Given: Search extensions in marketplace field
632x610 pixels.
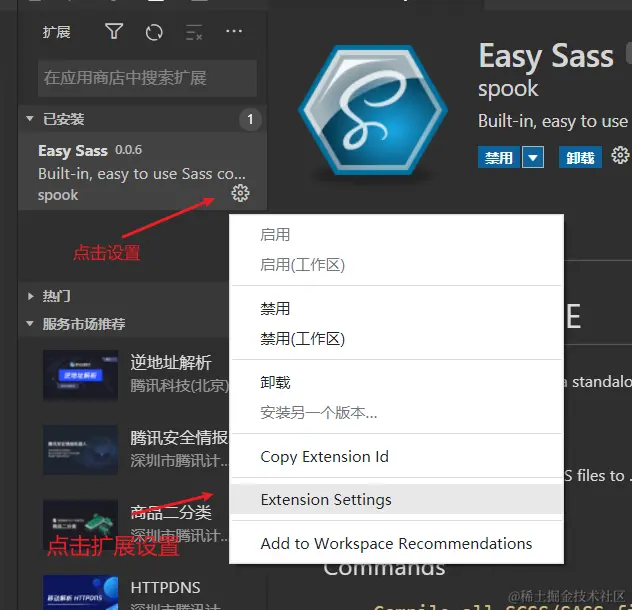Looking at the screenshot, I should (x=148, y=78).
